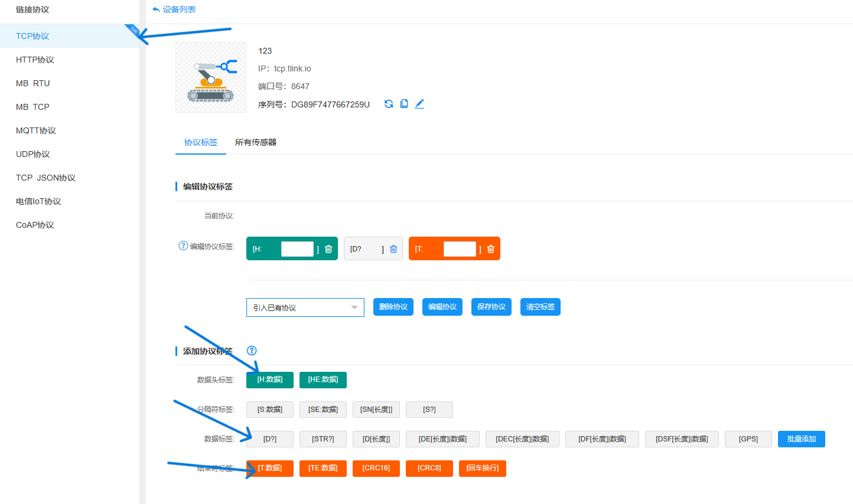Viewport: 853px width, 504px height.
Task: Refresh the device serial number
Action: click(389, 103)
